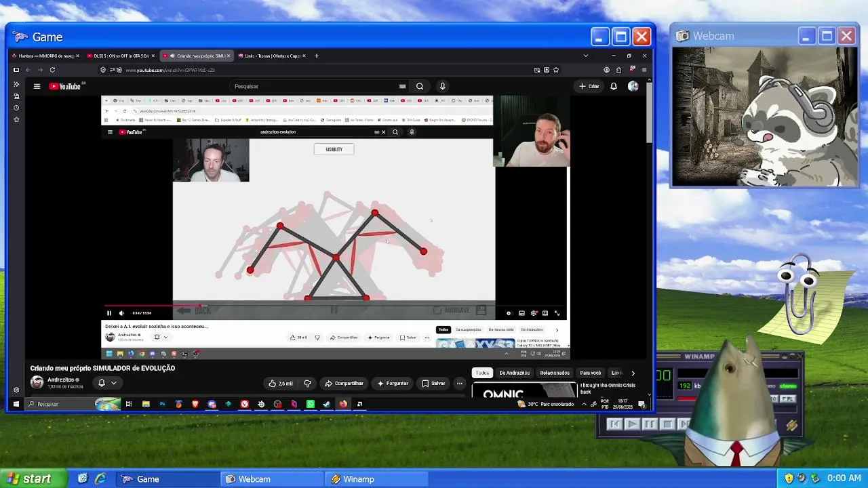Mute the video player volume
Image resolution: width=868 pixels, height=488 pixels.
121,313
